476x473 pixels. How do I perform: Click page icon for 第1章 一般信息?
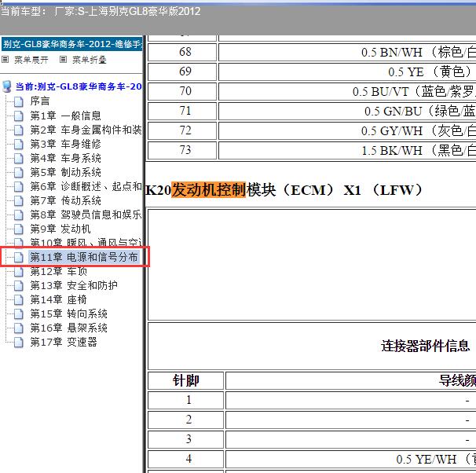coord(19,116)
